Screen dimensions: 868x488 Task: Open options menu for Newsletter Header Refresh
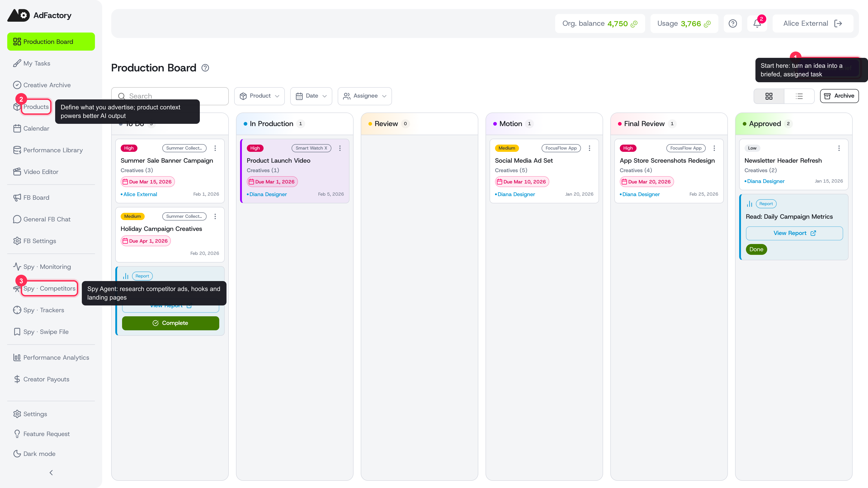(x=839, y=148)
